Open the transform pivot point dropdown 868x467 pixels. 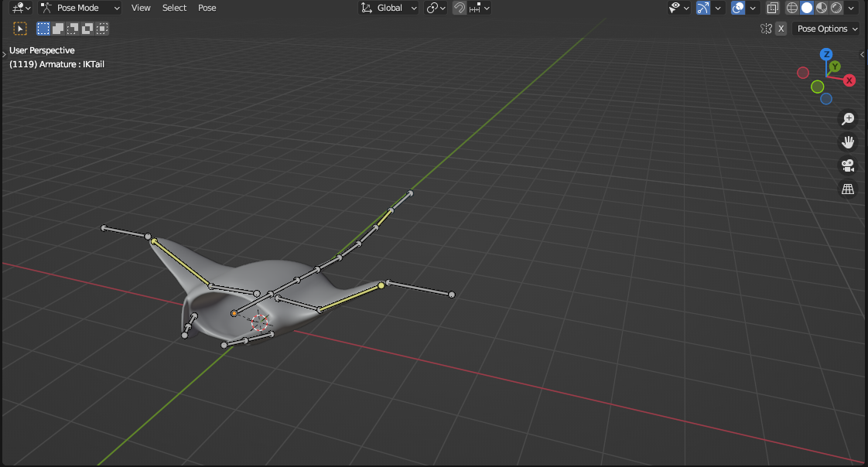[x=436, y=8]
